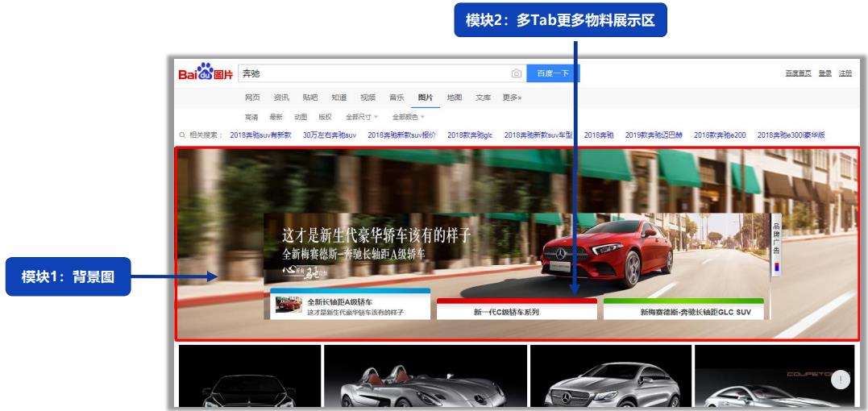The height and width of the screenshot is (411, 868).
Task: Open the 百度首页 link
Action: pyautogui.click(x=798, y=73)
